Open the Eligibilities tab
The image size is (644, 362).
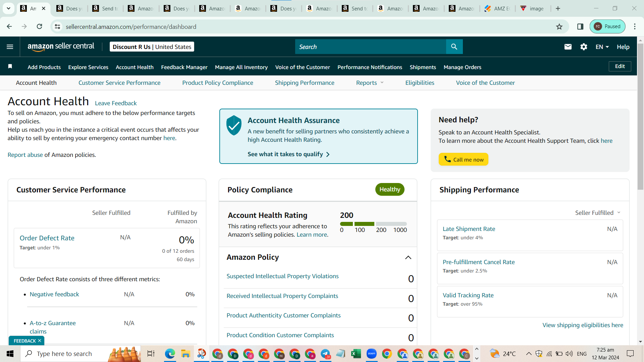(420, 83)
